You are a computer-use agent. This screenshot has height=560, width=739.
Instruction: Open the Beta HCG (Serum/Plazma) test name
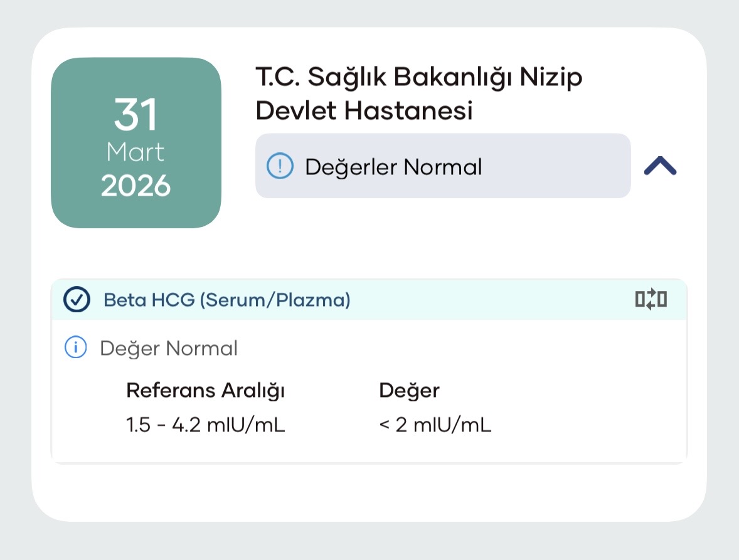[226, 300]
